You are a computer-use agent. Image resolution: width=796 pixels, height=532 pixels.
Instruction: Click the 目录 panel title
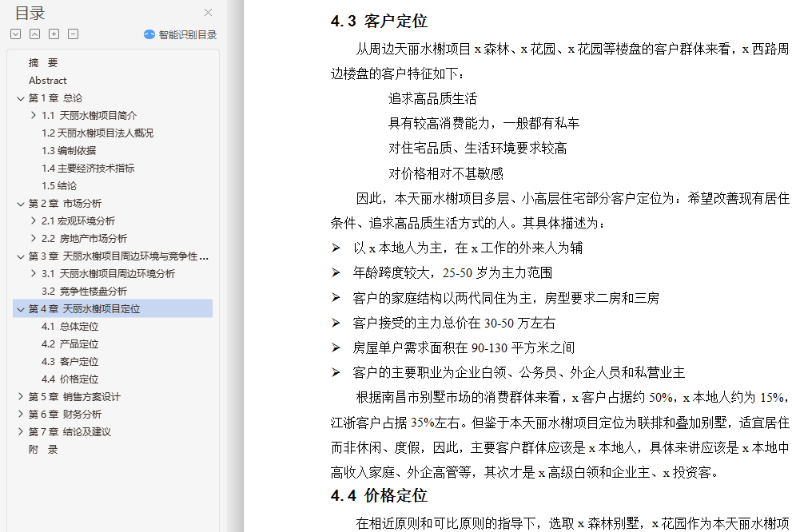(x=30, y=14)
